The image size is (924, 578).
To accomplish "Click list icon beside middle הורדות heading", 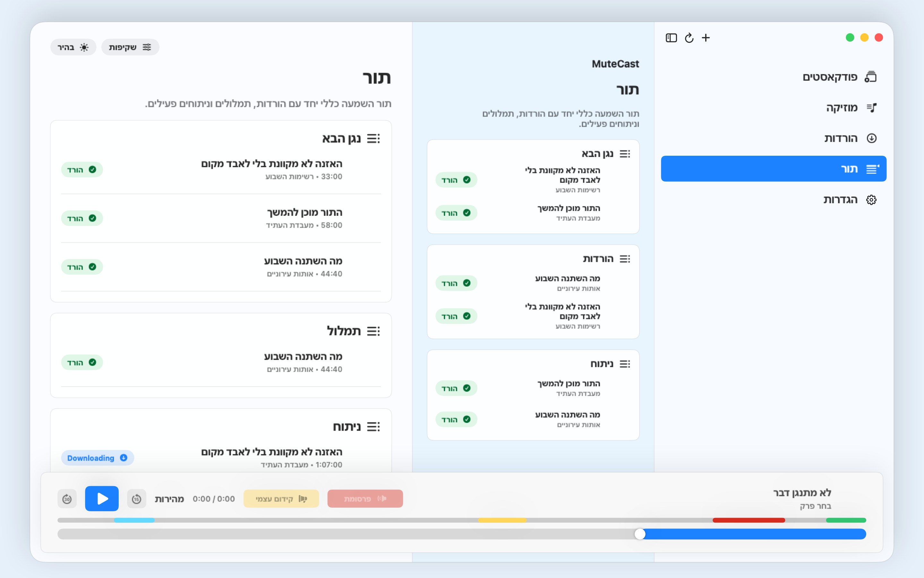I will (x=625, y=259).
